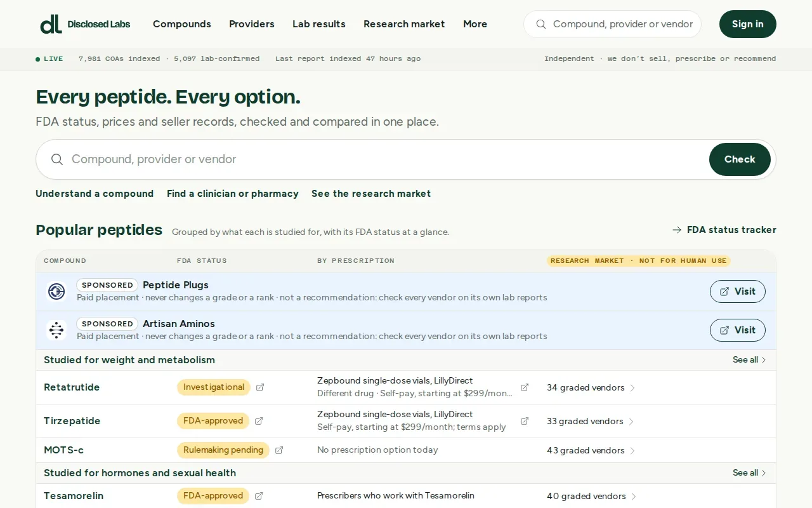Click the Investigational status badge
Screen dimensions: 812x508
pyautogui.click(x=214, y=387)
